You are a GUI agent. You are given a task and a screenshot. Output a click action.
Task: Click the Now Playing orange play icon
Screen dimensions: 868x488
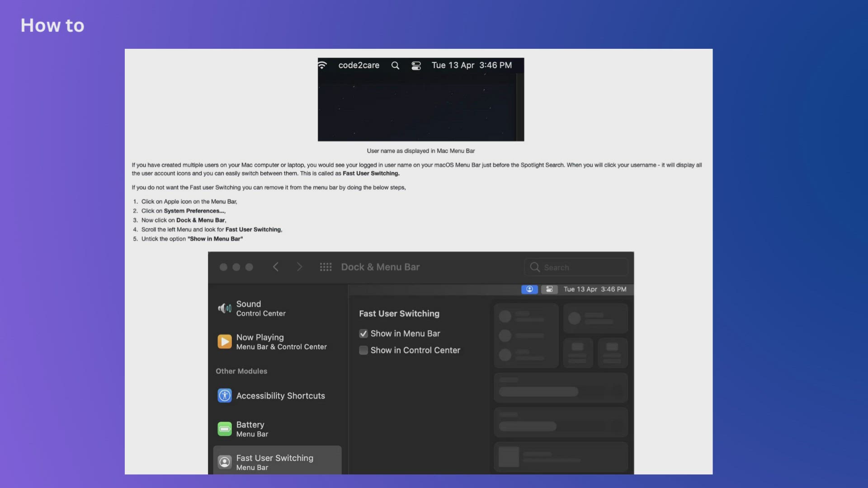point(225,342)
